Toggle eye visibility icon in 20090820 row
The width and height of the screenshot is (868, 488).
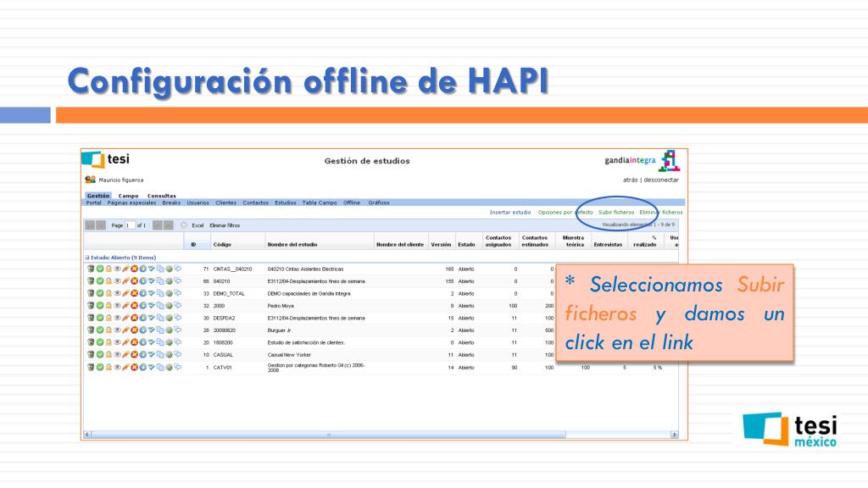[117, 330]
